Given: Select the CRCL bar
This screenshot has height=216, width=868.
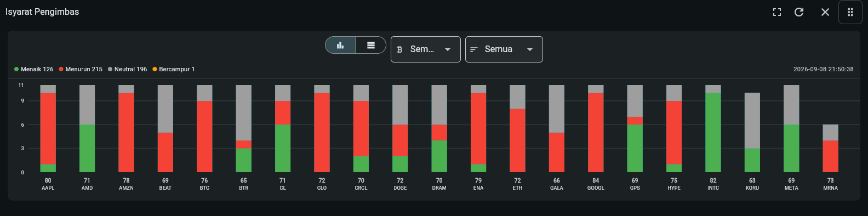Looking at the screenshot, I should (361, 128).
